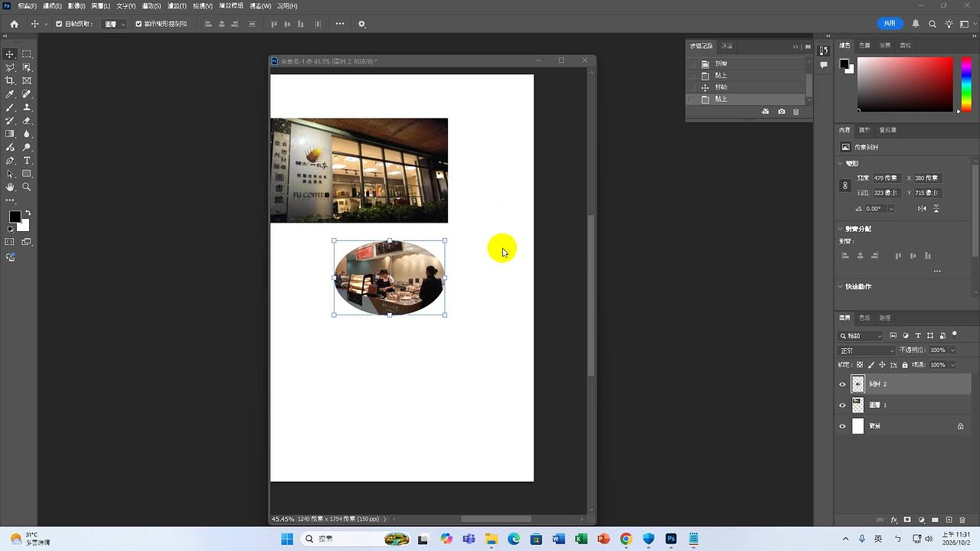
Task: Select the Pen tool
Action: pyautogui.click(x=10, y=161)
